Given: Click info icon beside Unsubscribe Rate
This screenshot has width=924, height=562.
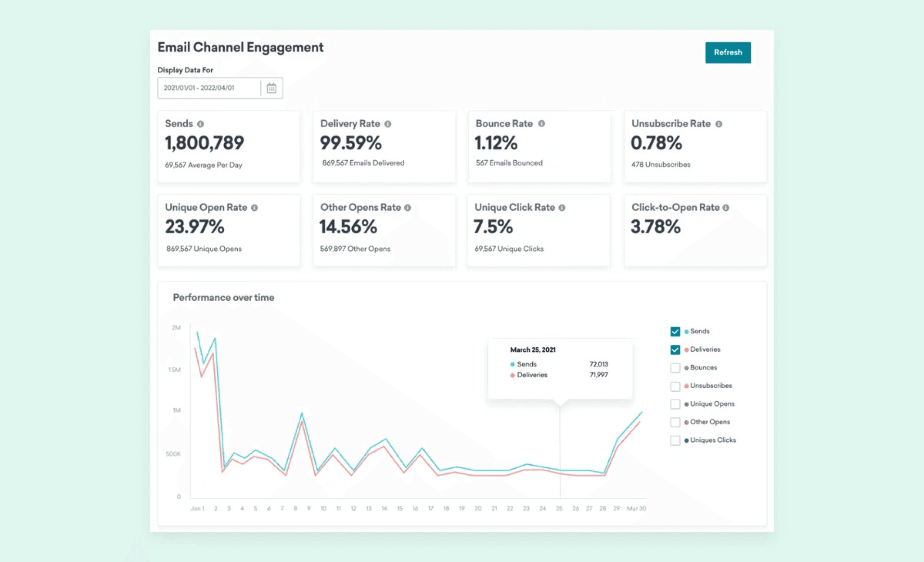Looking at the screenshot, I should 719,124.
